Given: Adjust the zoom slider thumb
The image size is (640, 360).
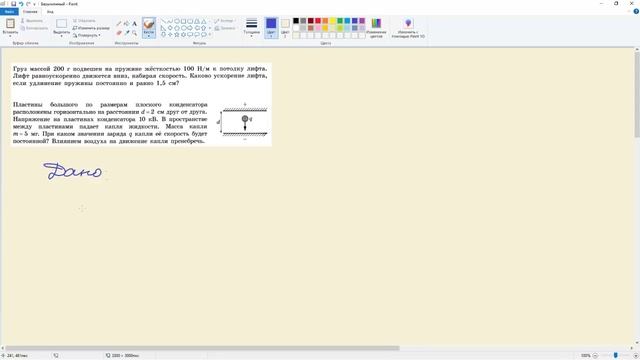Looking at the screenshot, I should point(616,356).
